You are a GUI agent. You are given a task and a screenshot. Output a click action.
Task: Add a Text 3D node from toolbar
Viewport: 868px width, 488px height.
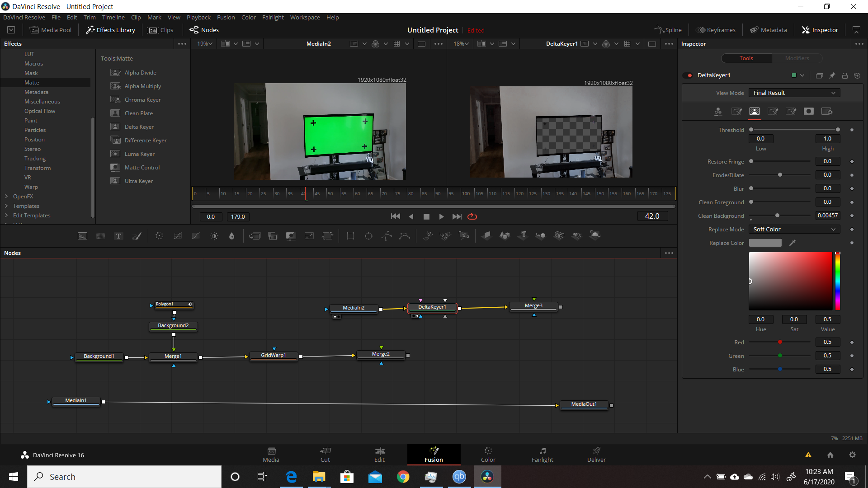point(523,236)
